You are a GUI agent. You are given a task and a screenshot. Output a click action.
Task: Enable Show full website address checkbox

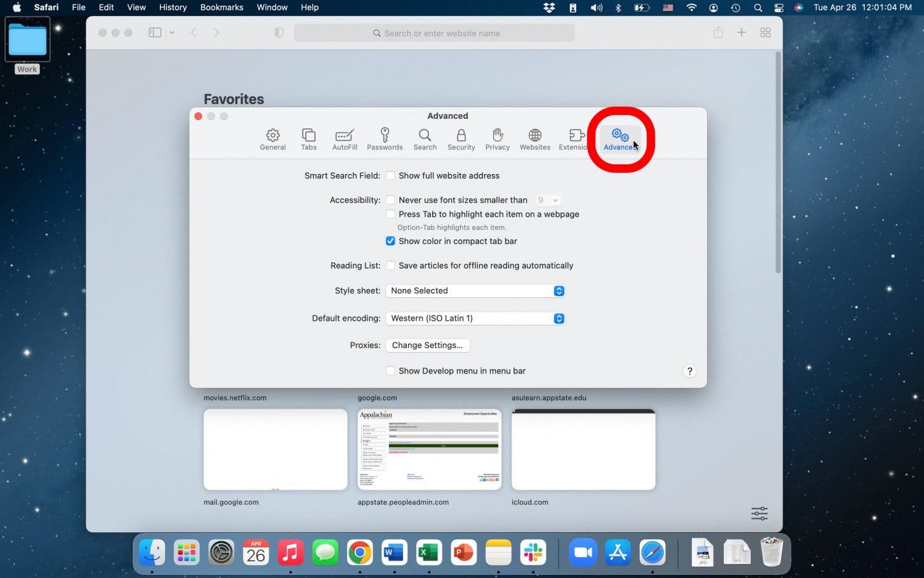pyautogui.click(x=390, y=175)
